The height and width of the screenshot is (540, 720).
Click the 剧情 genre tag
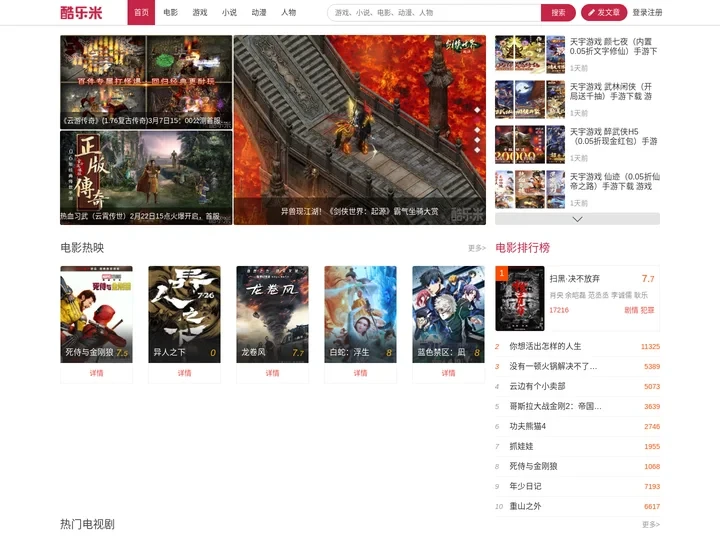(x=631, y=310)
